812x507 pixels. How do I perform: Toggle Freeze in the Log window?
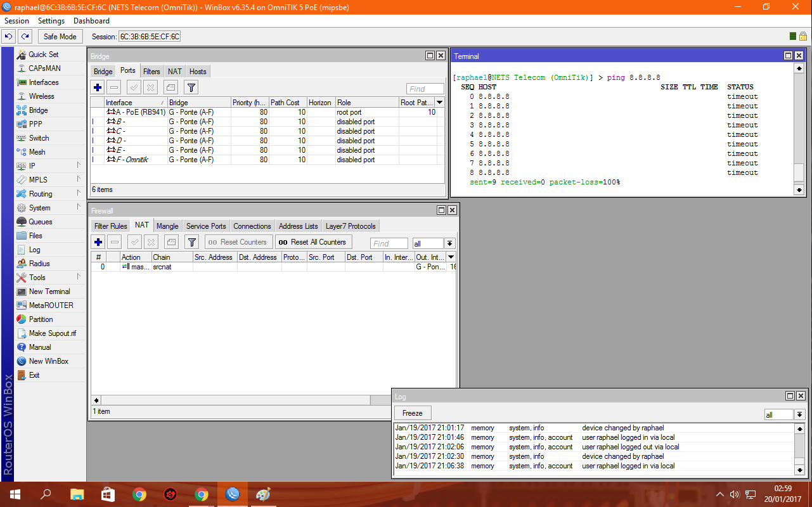coord(413,413)
